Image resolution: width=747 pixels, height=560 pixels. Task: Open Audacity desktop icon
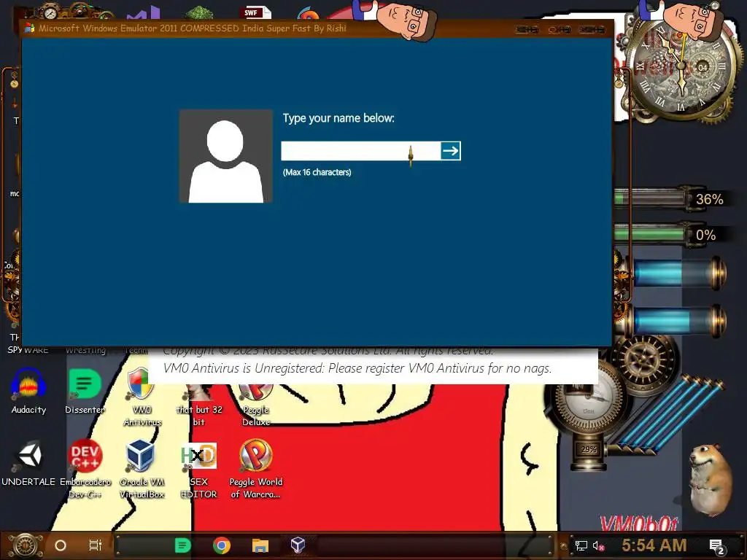[28, 391]
